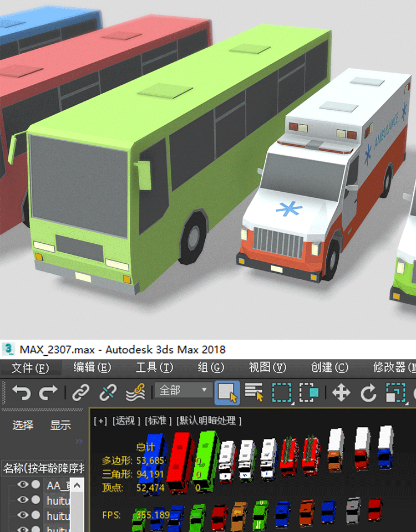
Task: Open the 文件(F) menu
Action: coord(30,367)
